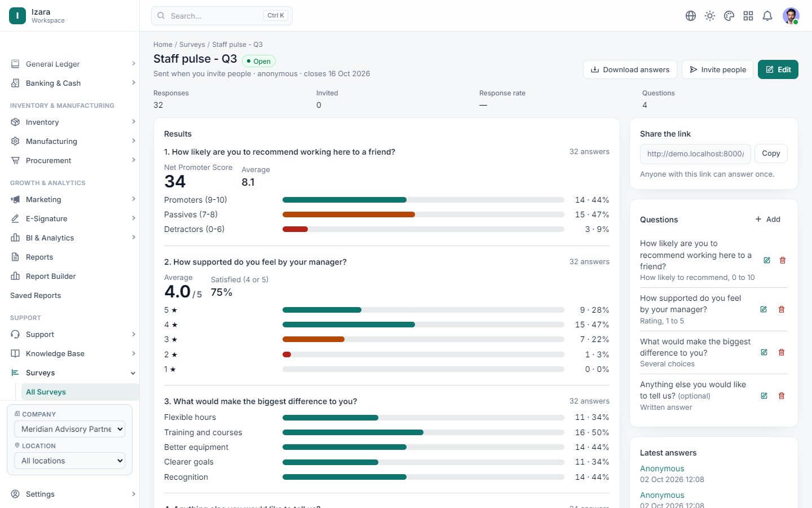Click Download answers button
The width and height of the screenshot is (812, 508).
(630, 69)
